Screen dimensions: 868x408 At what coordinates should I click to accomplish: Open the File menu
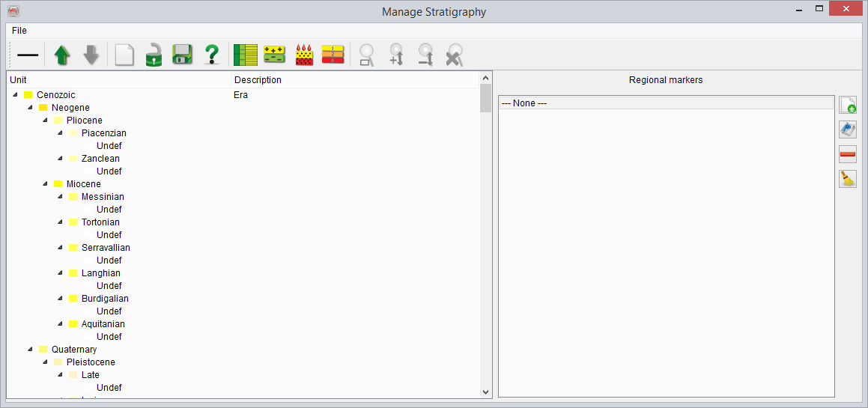pyautogui.click(x=19, y=31)
